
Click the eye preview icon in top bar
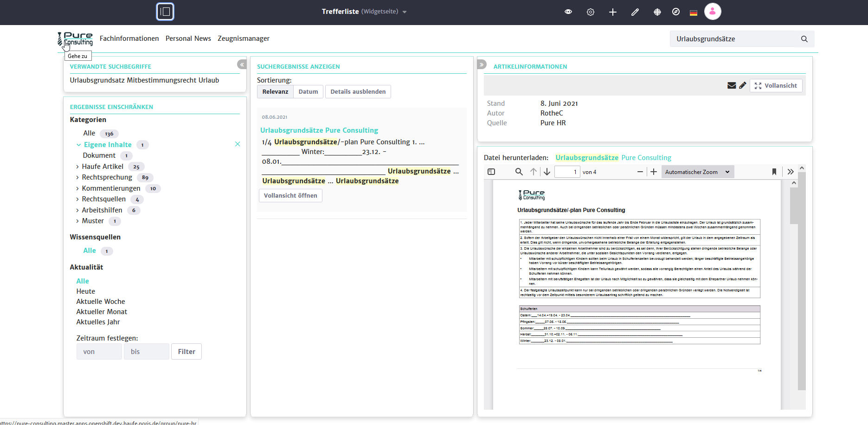(568, 12)
